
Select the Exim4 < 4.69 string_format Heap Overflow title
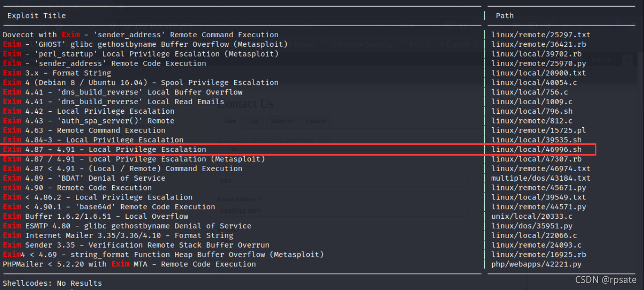[x=163, y=255]
